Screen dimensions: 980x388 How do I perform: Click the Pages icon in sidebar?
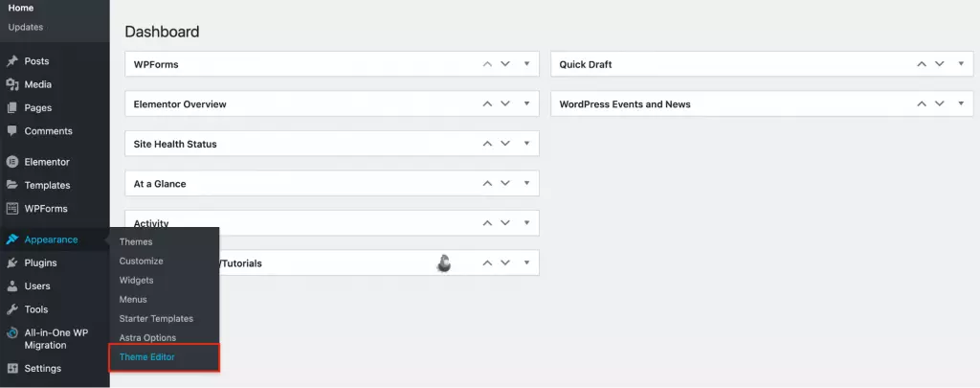pyautogui.click(x=12, y=108)
